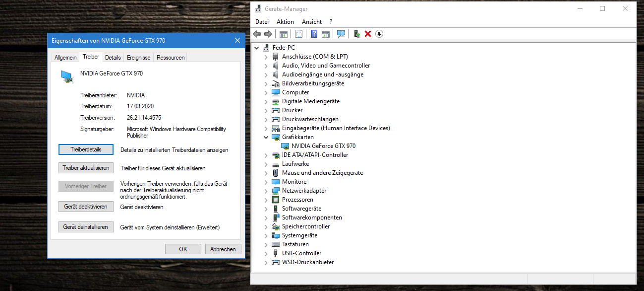644x291 pixels.
Task: Click the scan for hardware changes icon
Action: click(341, 34)
